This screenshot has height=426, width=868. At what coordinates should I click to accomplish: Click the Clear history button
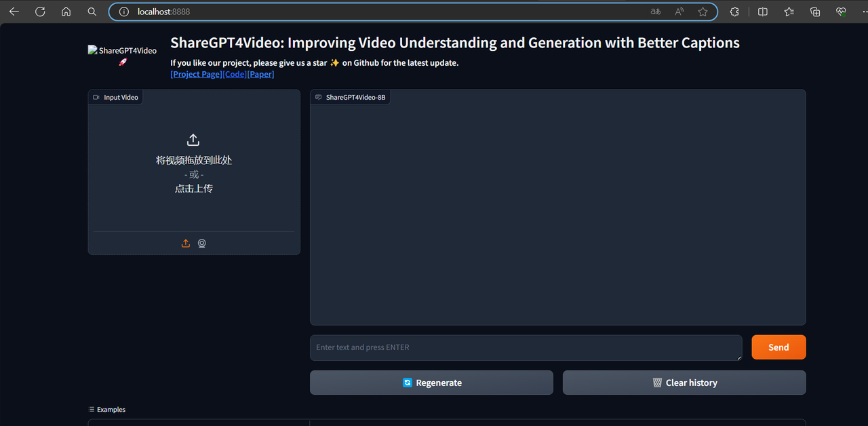(684, 383)
